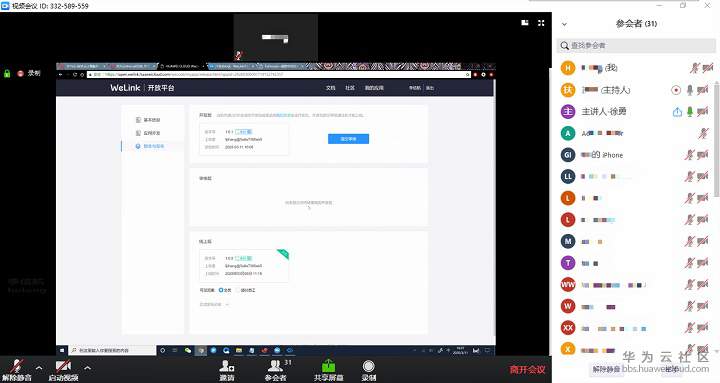This screenshot has width=720, height=383.
Task: Open audio options arrow next to 解除静音
Action: tap(39, 368)
